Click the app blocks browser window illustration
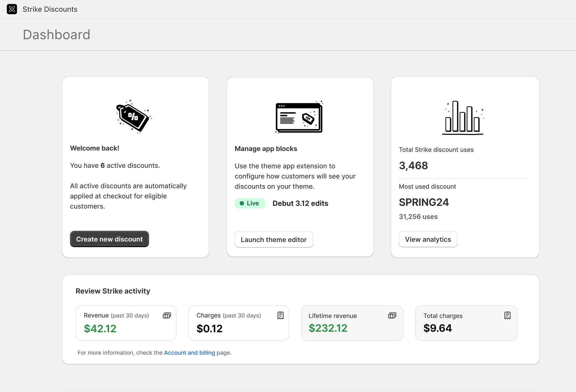Screen dimensions: 576x392 coord(299,117)
